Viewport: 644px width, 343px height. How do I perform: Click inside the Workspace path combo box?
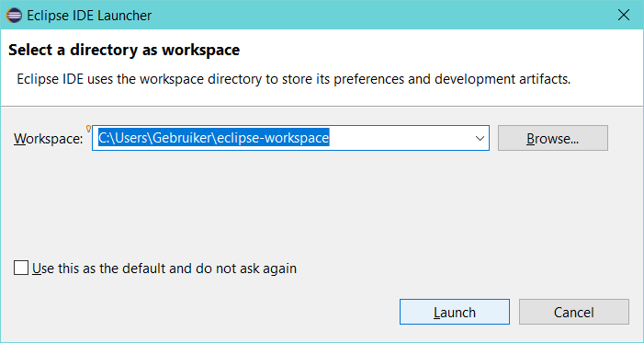click(x=290, y=138)
